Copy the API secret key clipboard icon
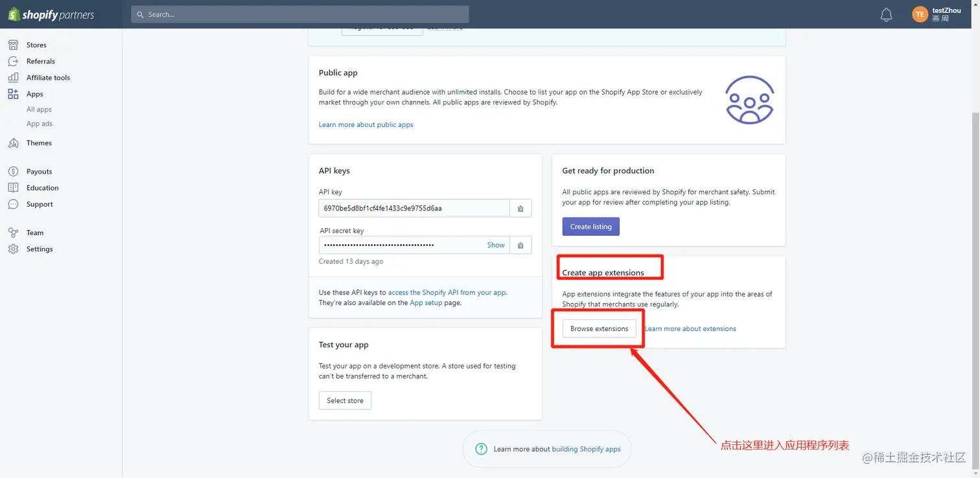 pos(520,245)
